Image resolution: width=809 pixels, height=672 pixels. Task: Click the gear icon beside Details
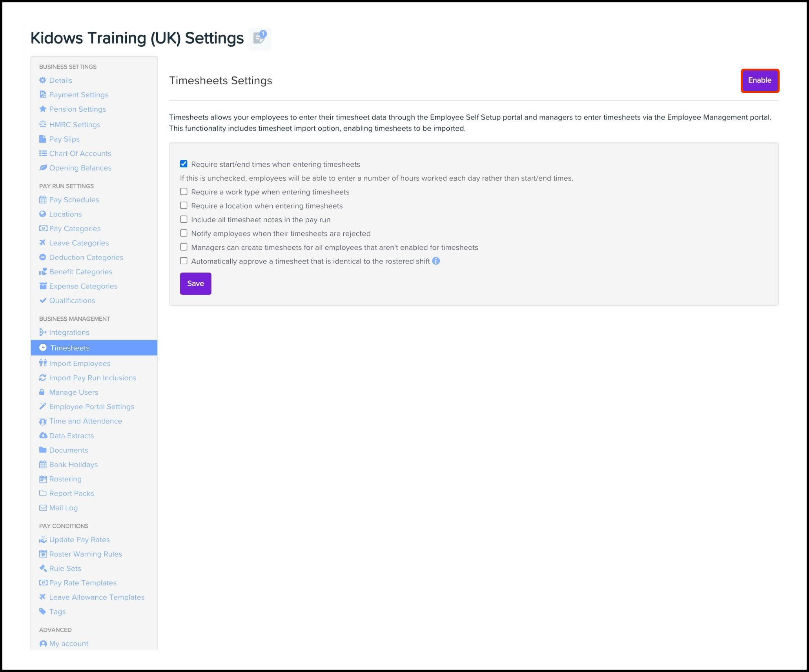tap(43, 80)
